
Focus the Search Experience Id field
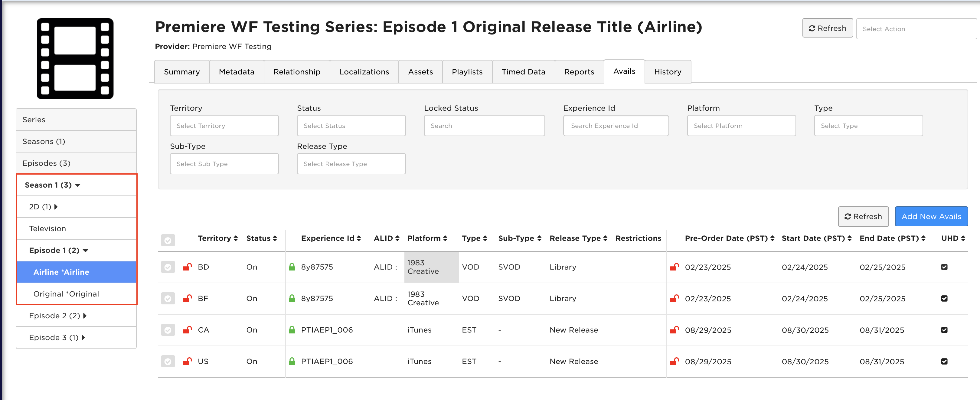pos(616,126)
